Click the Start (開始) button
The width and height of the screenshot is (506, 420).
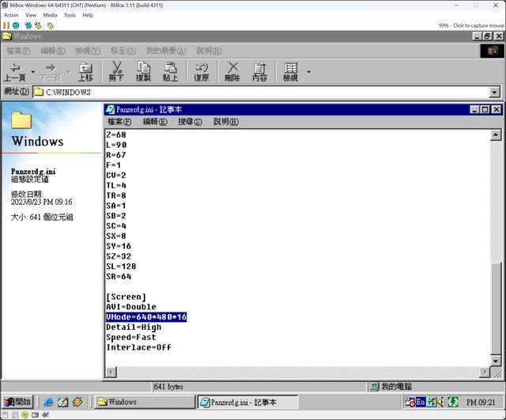[x=17, y=402]
